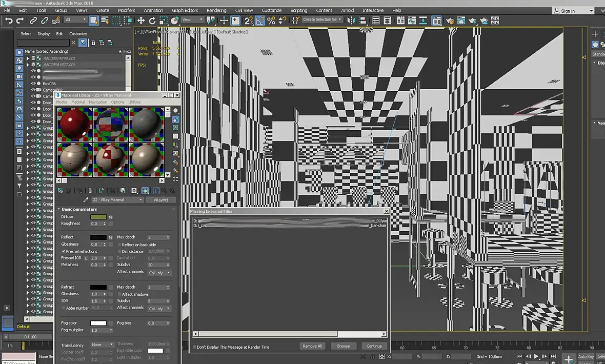Pick material from object eyedropper
Viewport: 605px width, 364px height.
tap(86, 200)
